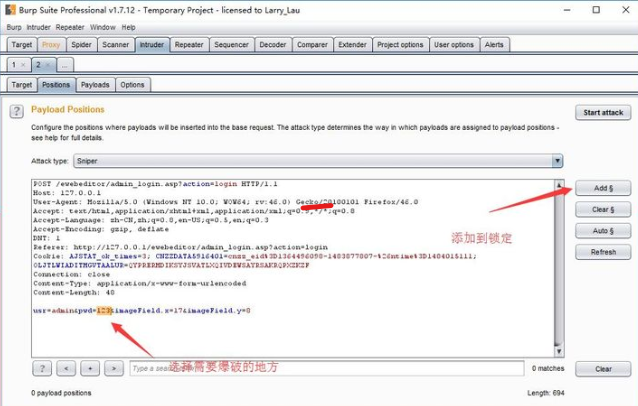
Task: Open the User options tab
Action: pos(454,45)
